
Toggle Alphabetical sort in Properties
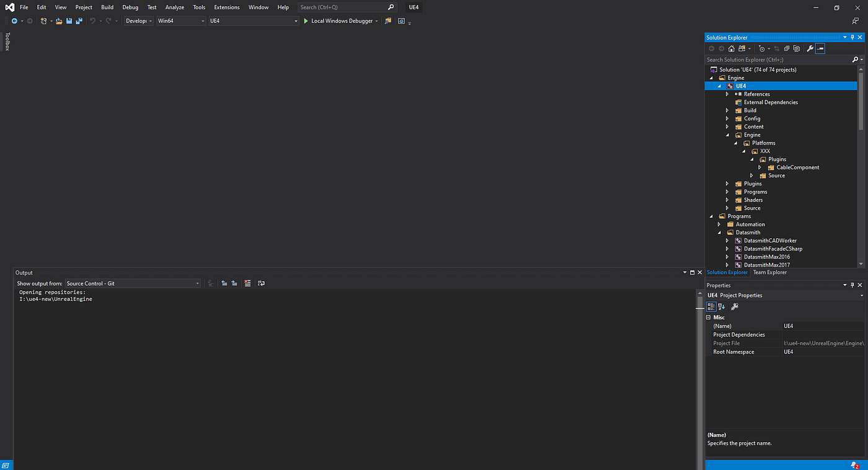point(722,306)
